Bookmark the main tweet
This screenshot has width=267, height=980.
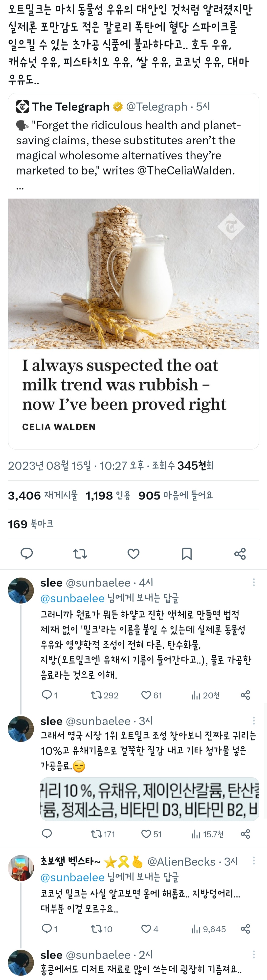(x=187, y=554)
